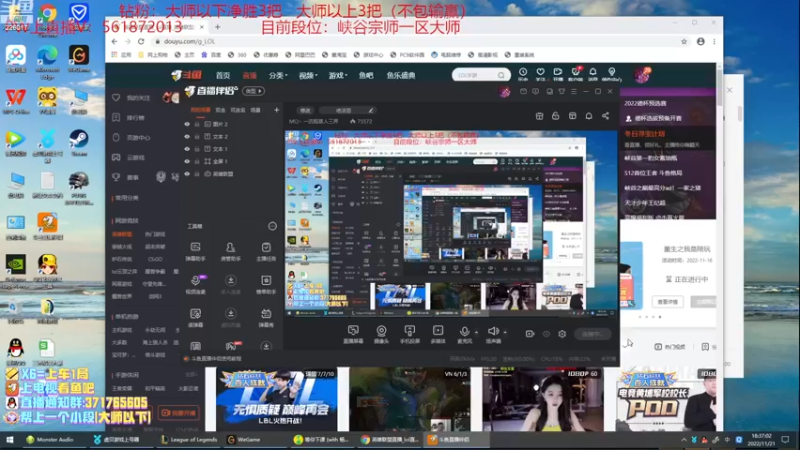Open the 横屏 mode switch pill
The height and width of the screenshot is (450, 800).
pos(254,91)
